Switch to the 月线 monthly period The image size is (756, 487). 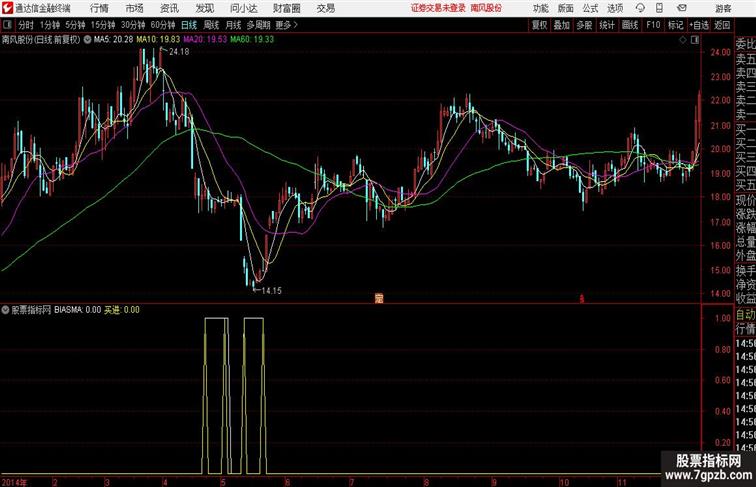click(233, 25)
